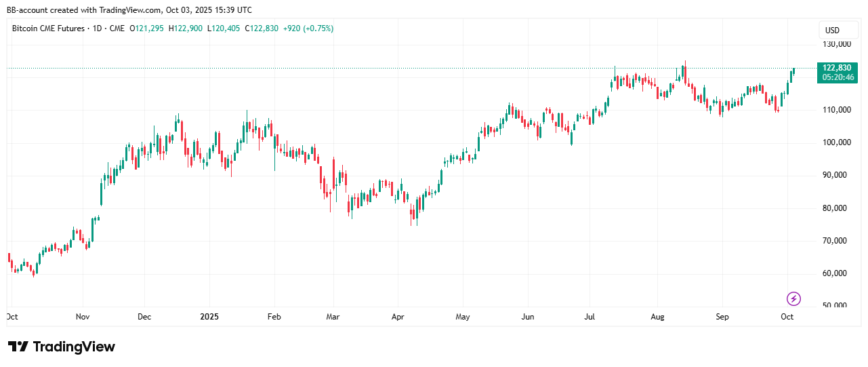The height and width of the screenshot is (367, 868).
Task: Click the Bitcoin CME Futures symbol title
Action: pos(47,28)
